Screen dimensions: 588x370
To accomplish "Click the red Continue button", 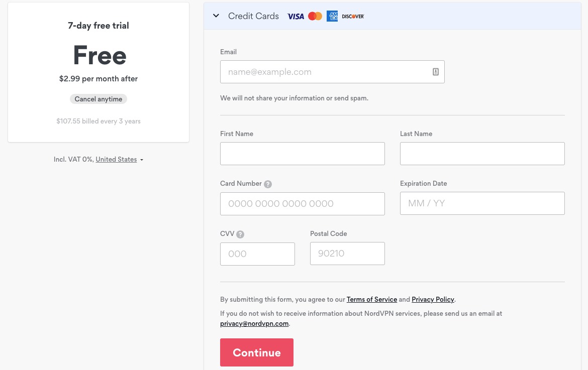I will [x=256, y=352].
